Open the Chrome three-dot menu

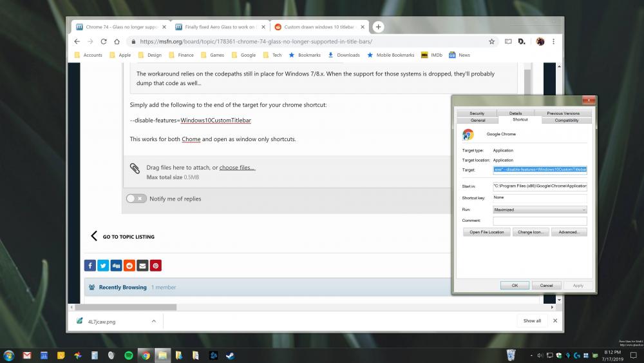[x=553, y=41]
